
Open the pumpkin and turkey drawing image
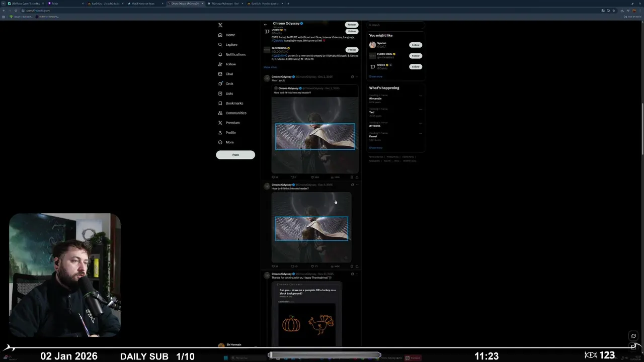coord(307,314)
